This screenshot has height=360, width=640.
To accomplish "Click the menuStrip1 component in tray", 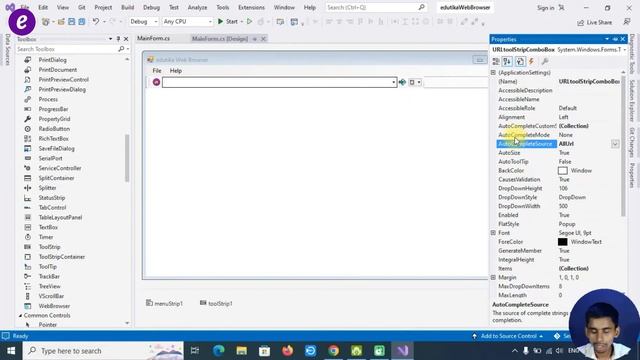I will pos(164,303).
